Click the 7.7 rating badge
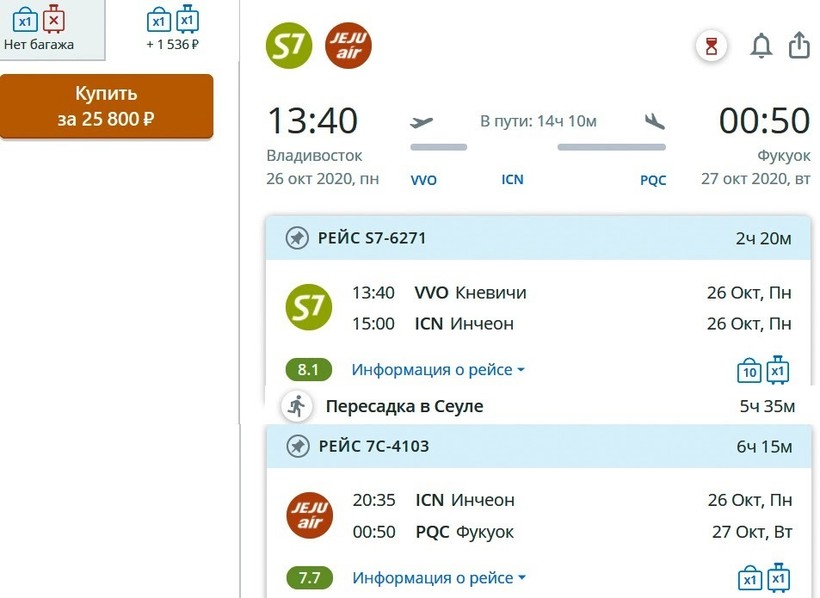 pos(308,578)
